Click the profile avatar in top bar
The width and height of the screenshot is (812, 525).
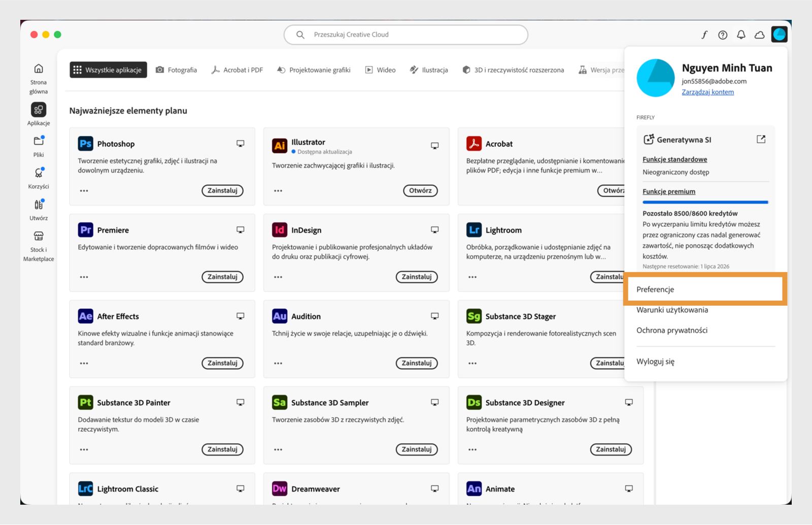tap(779, 35)
